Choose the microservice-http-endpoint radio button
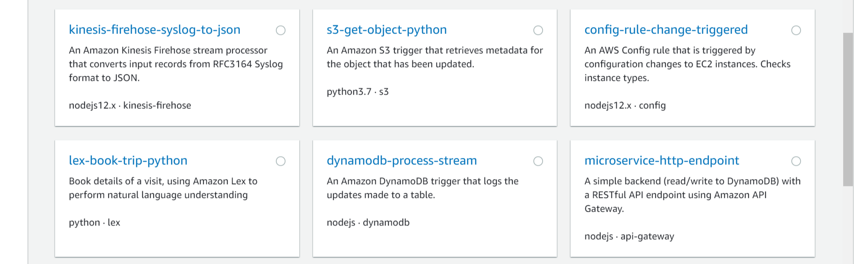Viewport: 868px width, 264px height. point(796,161)
